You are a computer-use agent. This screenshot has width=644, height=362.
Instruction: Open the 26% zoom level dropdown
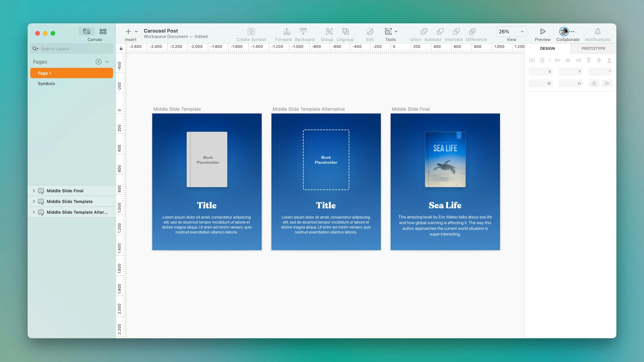point(511,31)
